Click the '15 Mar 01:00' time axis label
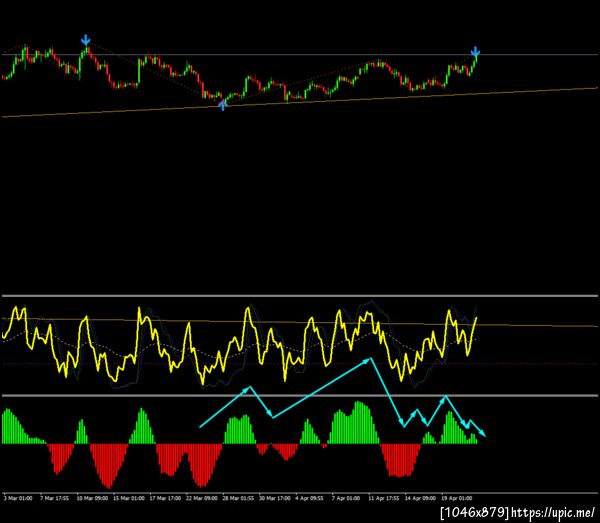This screenshot has height=523, width=600. [x=129, y=498]
